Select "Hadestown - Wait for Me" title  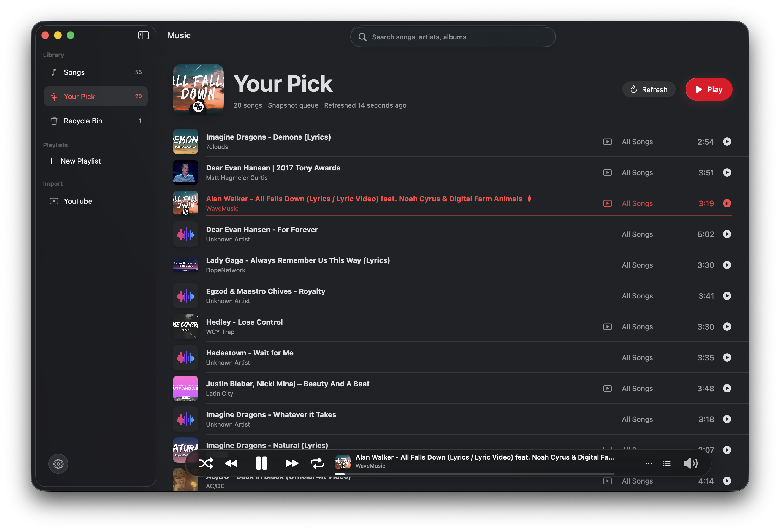(x=249, y=353)
